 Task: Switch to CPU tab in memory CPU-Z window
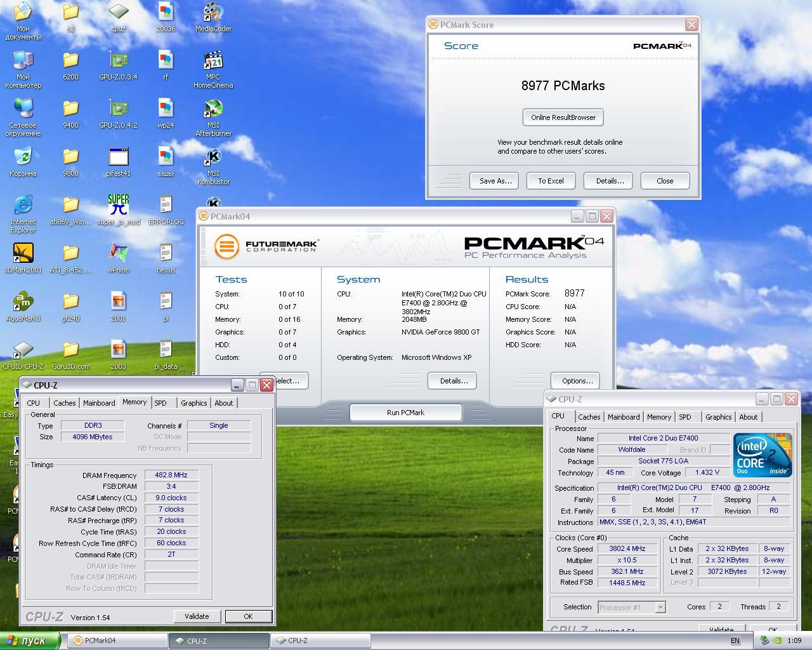(x=34, y=403)
